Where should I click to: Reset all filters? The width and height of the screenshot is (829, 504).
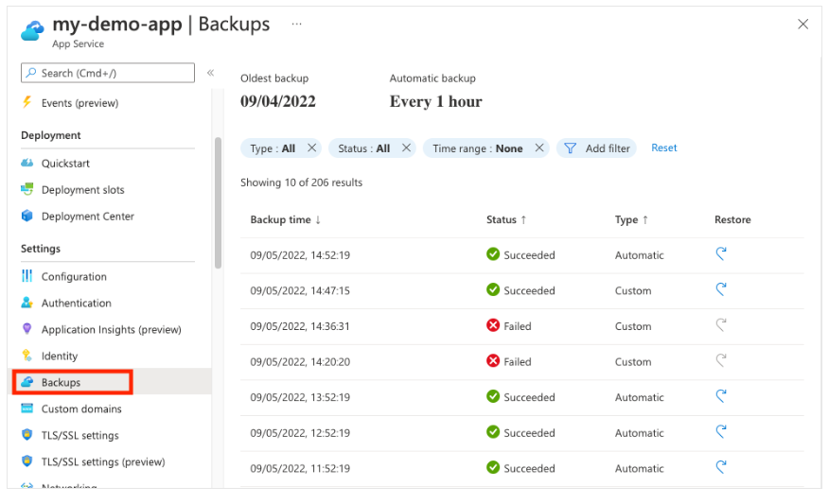pyautogui.click(x=664, y=148)
